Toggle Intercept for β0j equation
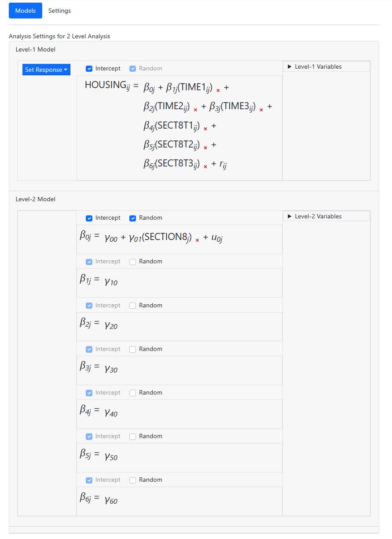The height and width of the screenshot is (539, 392). [89, 218]
